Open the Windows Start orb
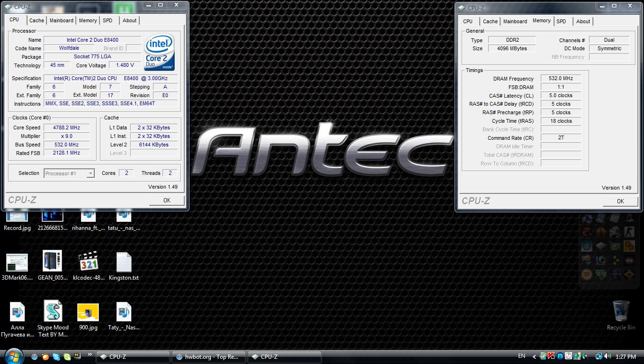 (14, 356)
